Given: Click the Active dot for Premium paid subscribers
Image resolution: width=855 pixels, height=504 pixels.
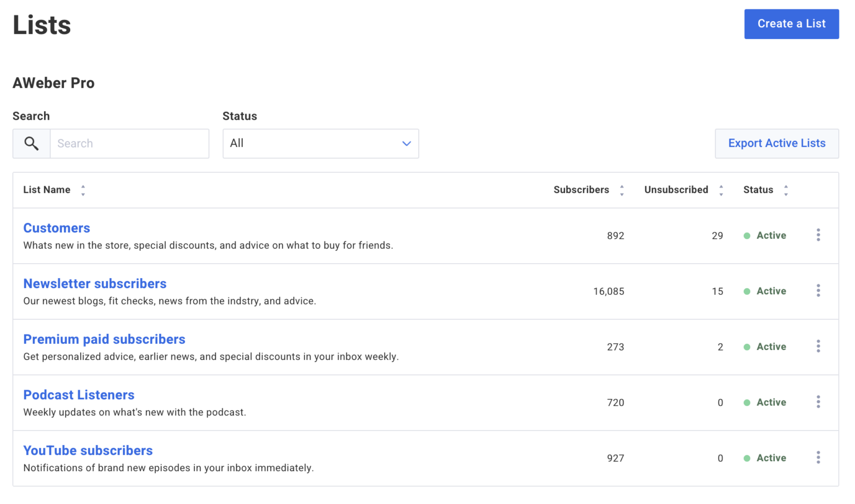Looking at the screenshot, I should tap(747, 347).
